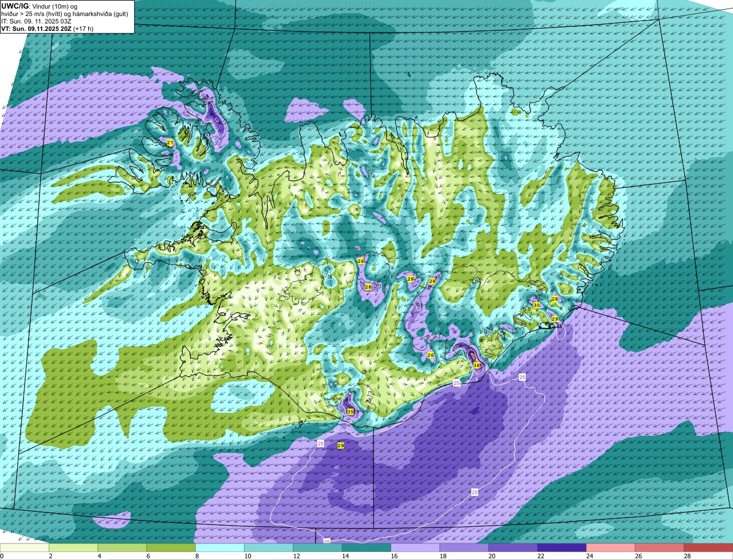Click the 'IT: Sun. 09. 11. 2025 03Z' line

[37, 21]
